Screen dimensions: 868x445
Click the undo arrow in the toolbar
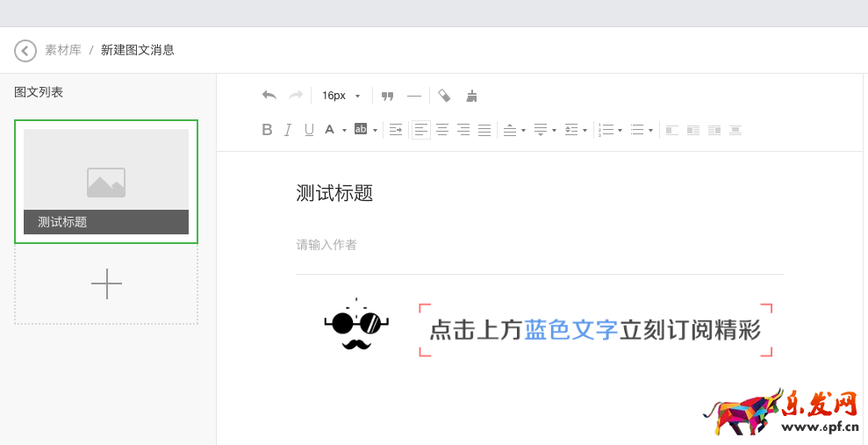pyautogui.click(x=269, y=96)
